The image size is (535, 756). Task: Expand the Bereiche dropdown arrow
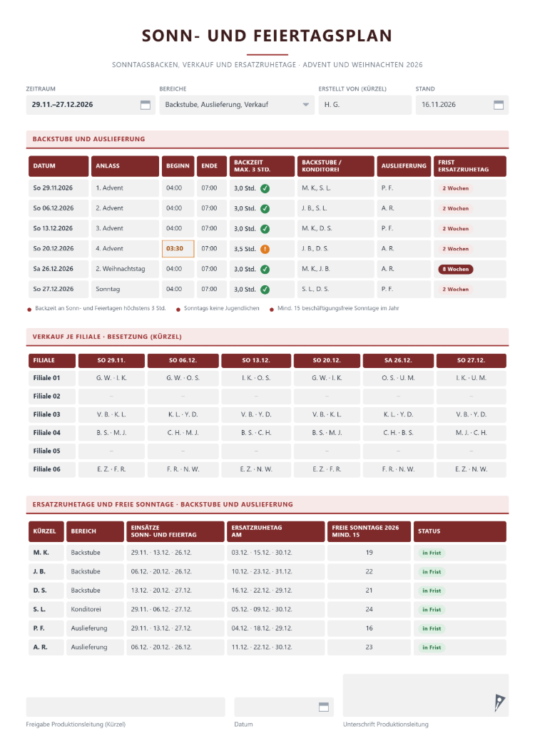coord(305,105)
